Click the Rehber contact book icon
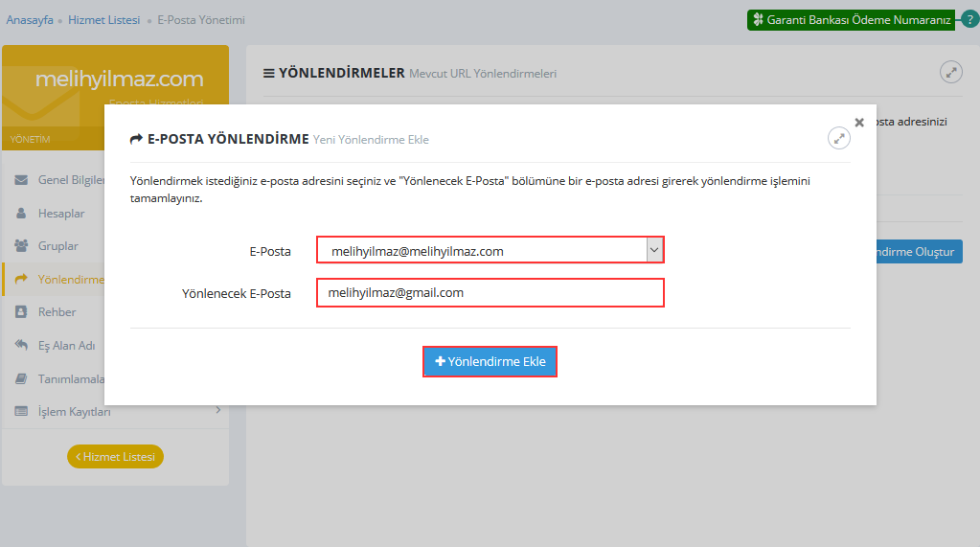980x547 pixels. pyautogui.click(x=21, y=312)
